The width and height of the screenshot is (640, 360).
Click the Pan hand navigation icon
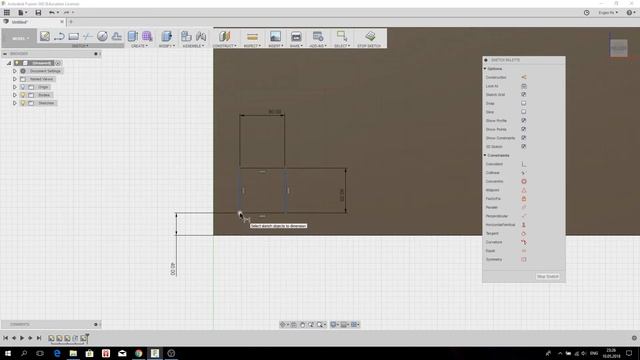[302, 324]
